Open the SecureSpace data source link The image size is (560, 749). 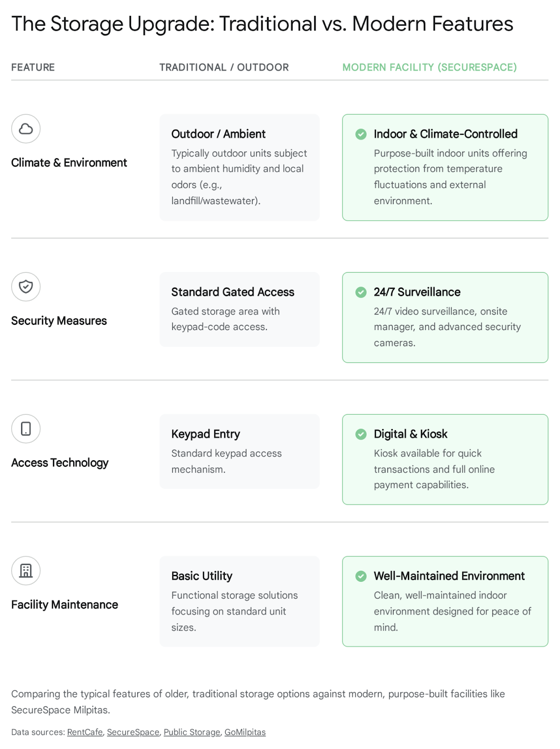click(133, 732)
